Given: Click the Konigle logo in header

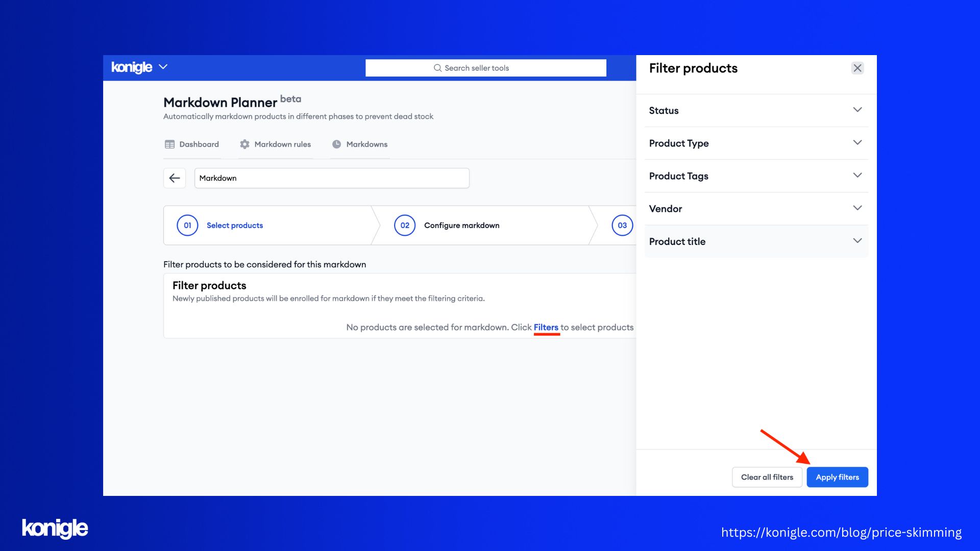Looking at the screenshot, I should click(x=132, y=67).
